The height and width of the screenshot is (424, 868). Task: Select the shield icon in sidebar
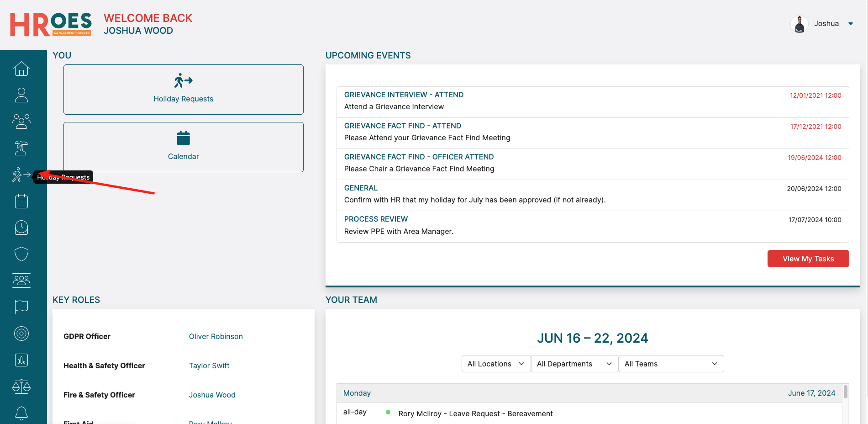click(21, 254)
